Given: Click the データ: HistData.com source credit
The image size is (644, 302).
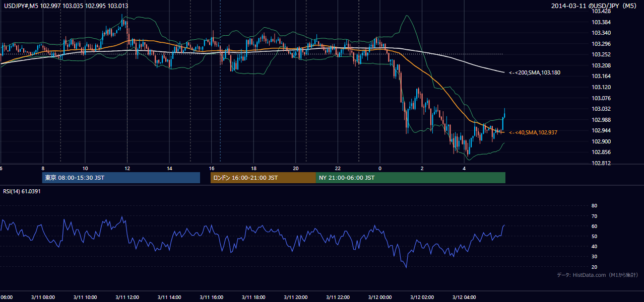Looking at the screenshot, I should (597, 275).
